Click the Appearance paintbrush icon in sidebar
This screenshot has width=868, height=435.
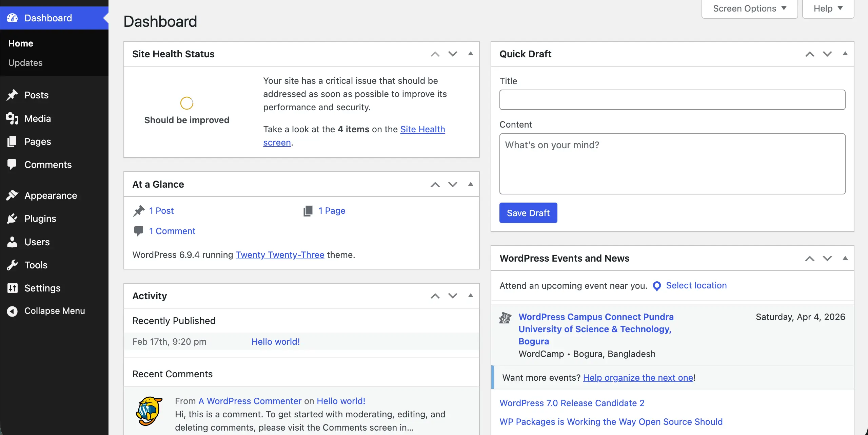click(12, 195)
